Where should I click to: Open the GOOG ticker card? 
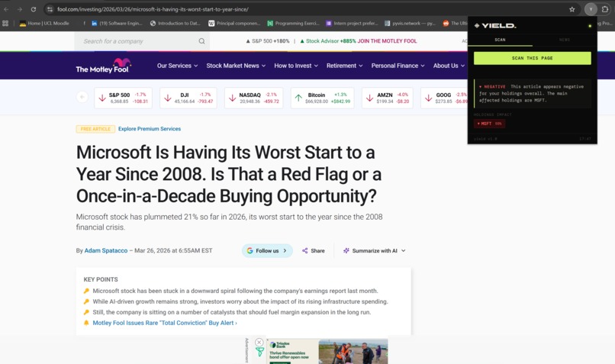pyautogui.click(x=444, y=98)
